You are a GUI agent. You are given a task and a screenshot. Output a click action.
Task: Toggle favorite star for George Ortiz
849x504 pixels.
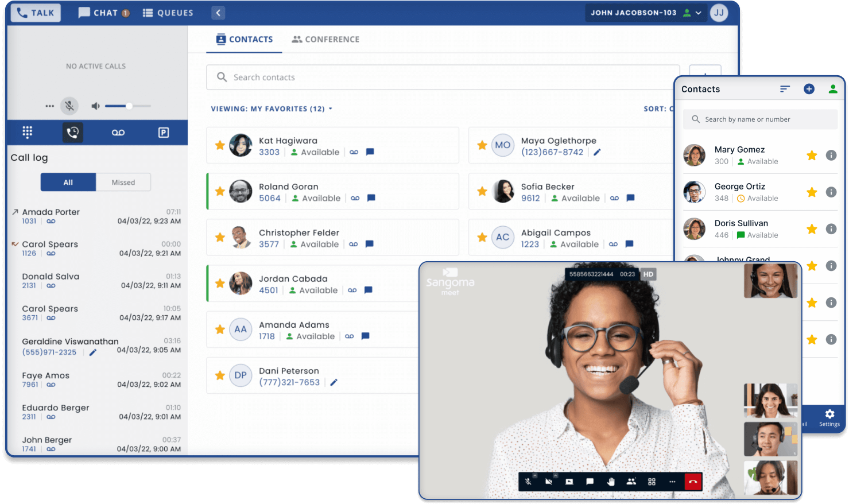pyautogui.click(x=812, y=192)
